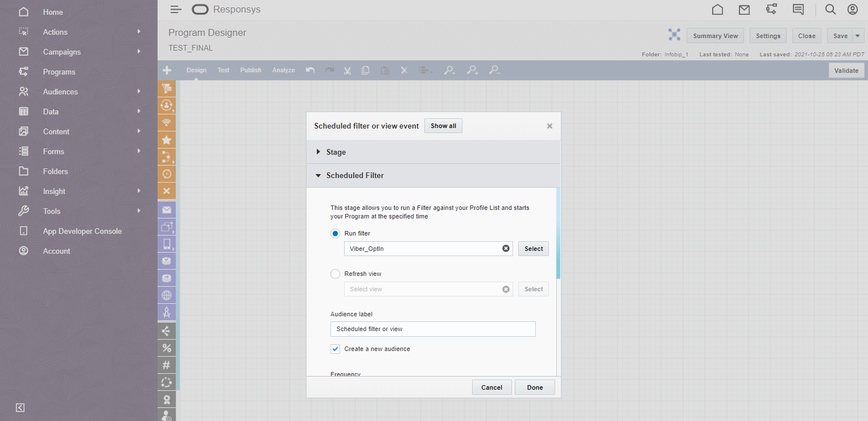Switch to the Analyze tab
Viewport: 868px width, 421px height.
(283, 71)
